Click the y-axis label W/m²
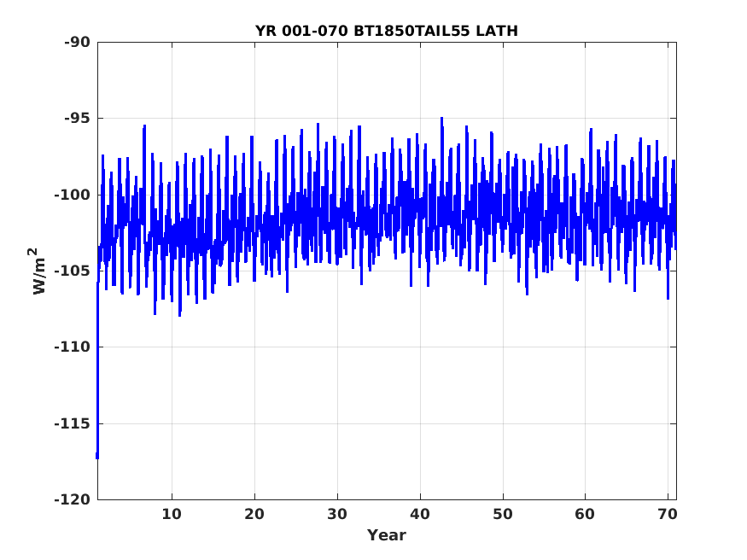The height and width of the screenshot is (560, 747). [x=38, y=271]
